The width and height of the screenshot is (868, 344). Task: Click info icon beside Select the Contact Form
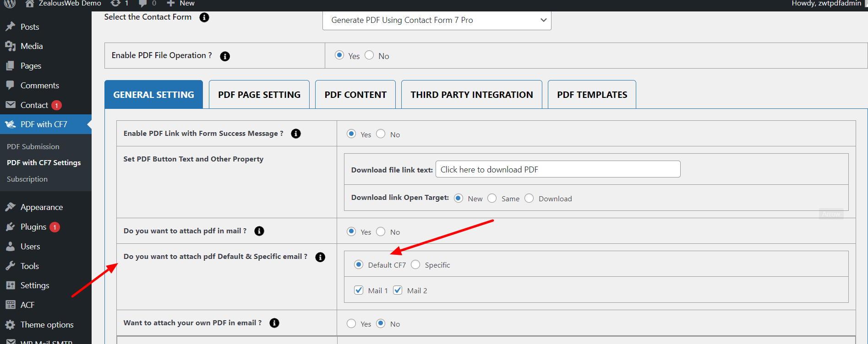click(204, 17)
